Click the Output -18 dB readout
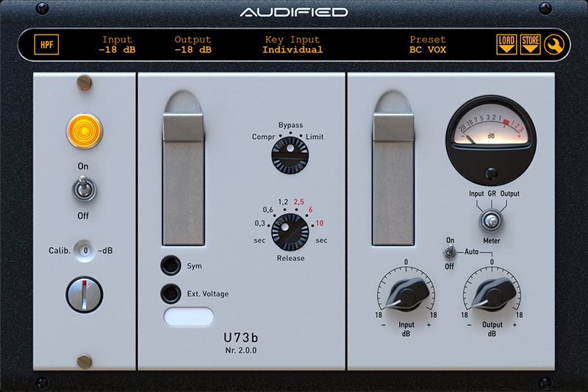 [193, 45]
